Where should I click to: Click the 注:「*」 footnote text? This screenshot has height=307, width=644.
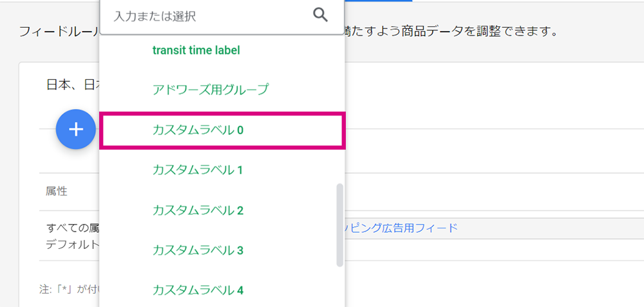coord(70,290)
